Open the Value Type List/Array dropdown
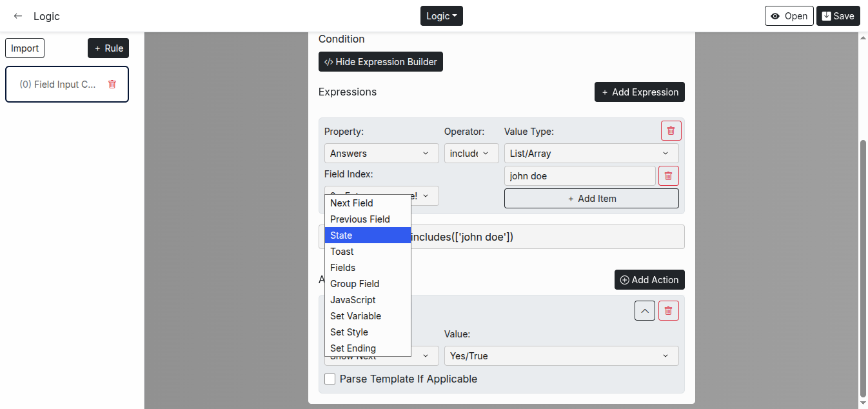Viewport: 868px width, 409px height. click(x=591, y=154)
